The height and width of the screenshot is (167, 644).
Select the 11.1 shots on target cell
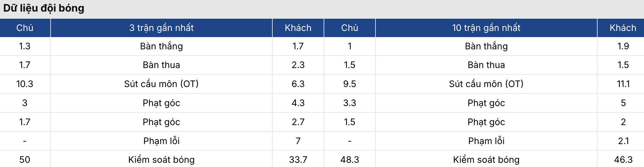pos(623,84)
